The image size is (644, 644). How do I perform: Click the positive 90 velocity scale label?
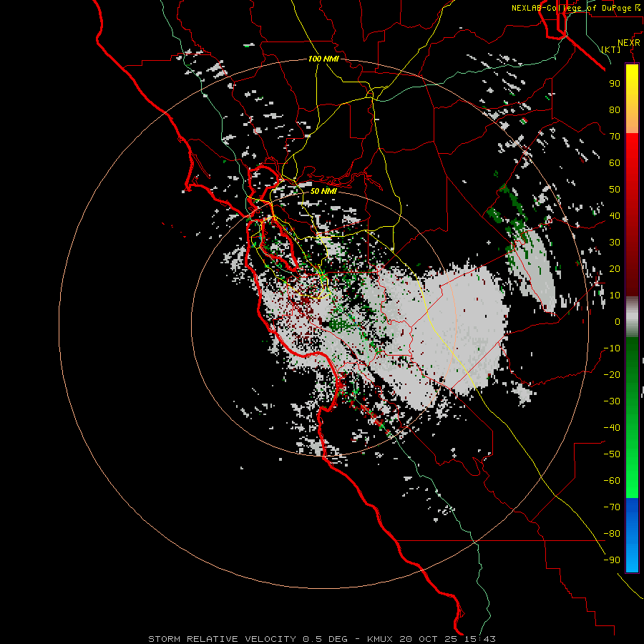pos(615,84)
